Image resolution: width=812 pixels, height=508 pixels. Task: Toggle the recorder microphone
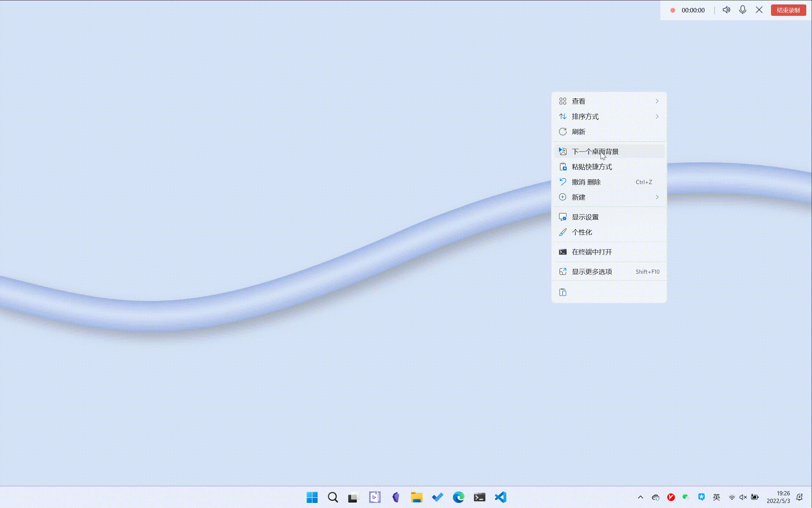743,10
